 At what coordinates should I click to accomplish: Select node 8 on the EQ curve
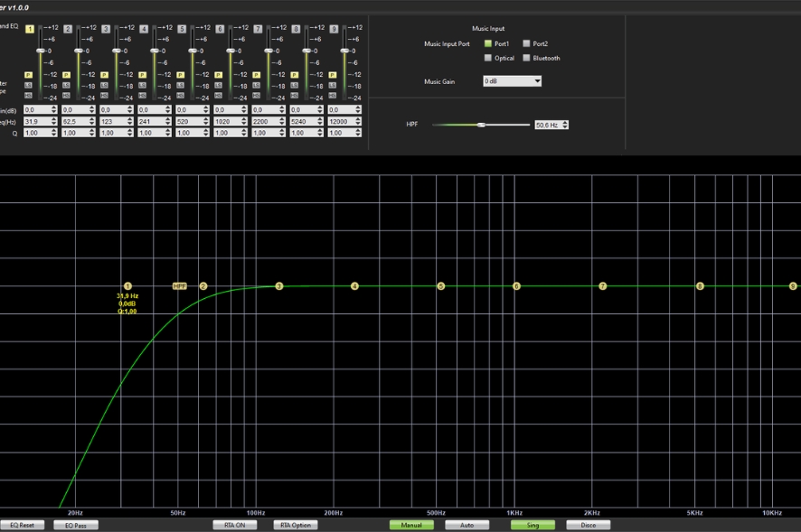click(x=700, y=286)
